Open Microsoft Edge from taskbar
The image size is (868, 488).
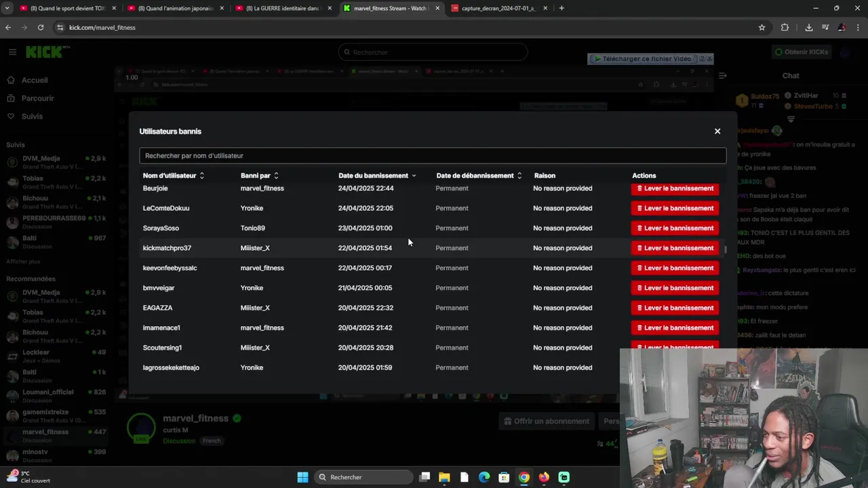point(484,477)
